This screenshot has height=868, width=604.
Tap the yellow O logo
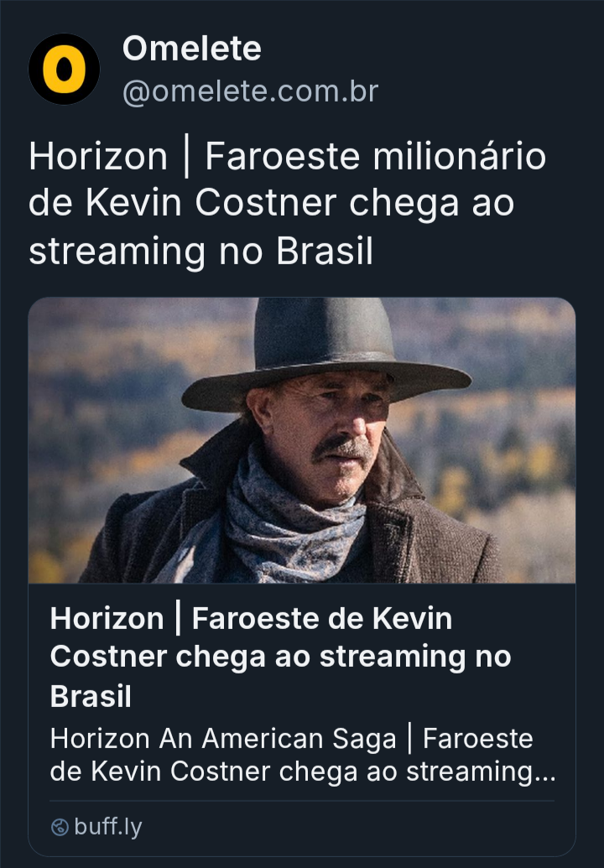(65, 70)
